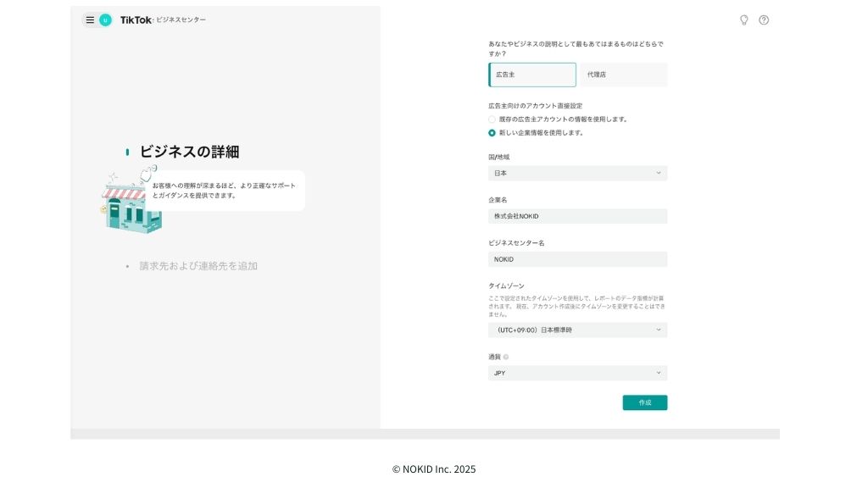Click the ビジネスセンター名 input field
Screen dimensions: 868x488
577,259
